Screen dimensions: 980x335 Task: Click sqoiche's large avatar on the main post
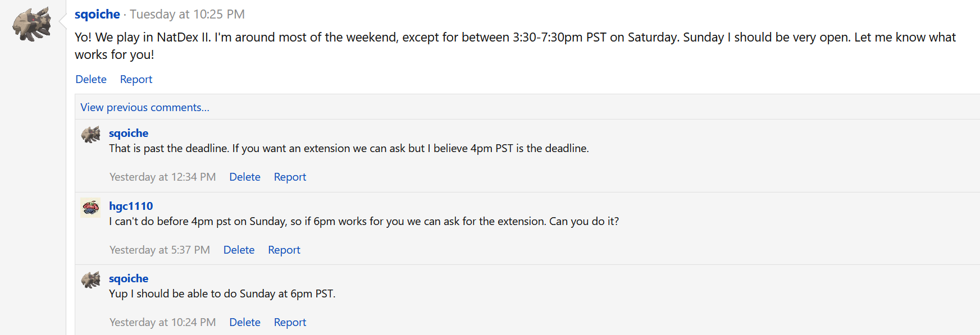click(32, 24)
